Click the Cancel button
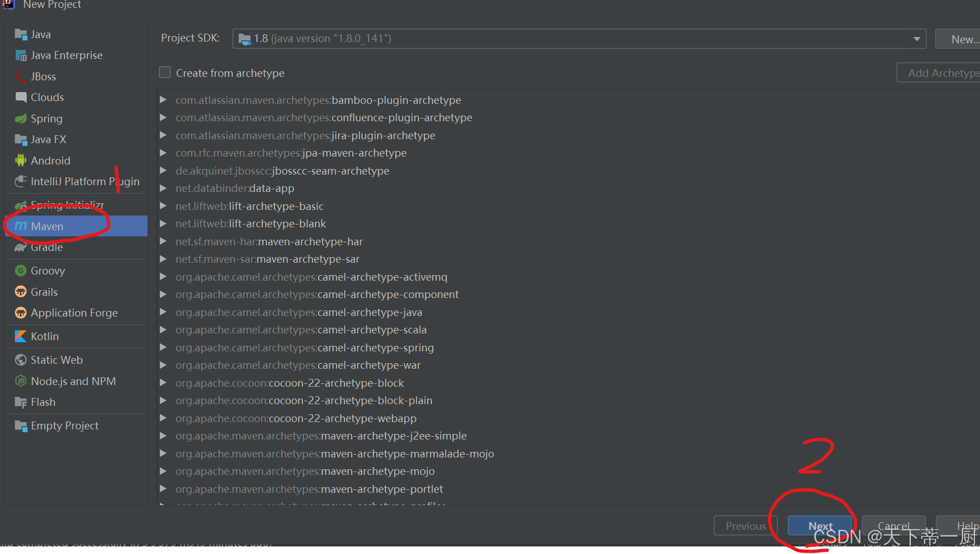 [894, 526]
